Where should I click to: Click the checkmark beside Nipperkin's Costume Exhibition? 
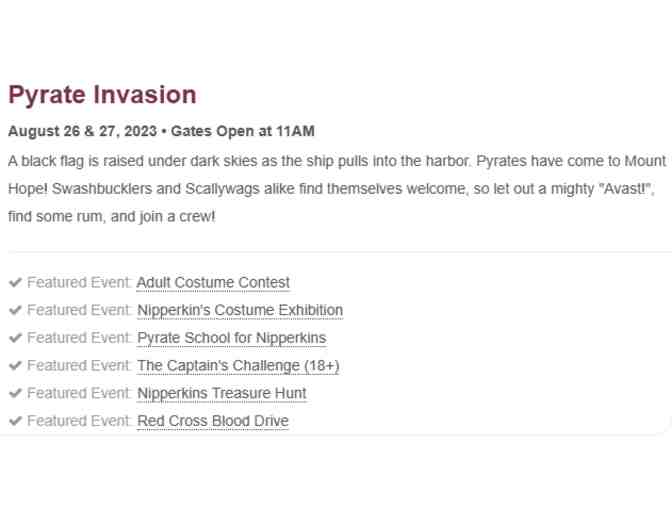(14, 311)
